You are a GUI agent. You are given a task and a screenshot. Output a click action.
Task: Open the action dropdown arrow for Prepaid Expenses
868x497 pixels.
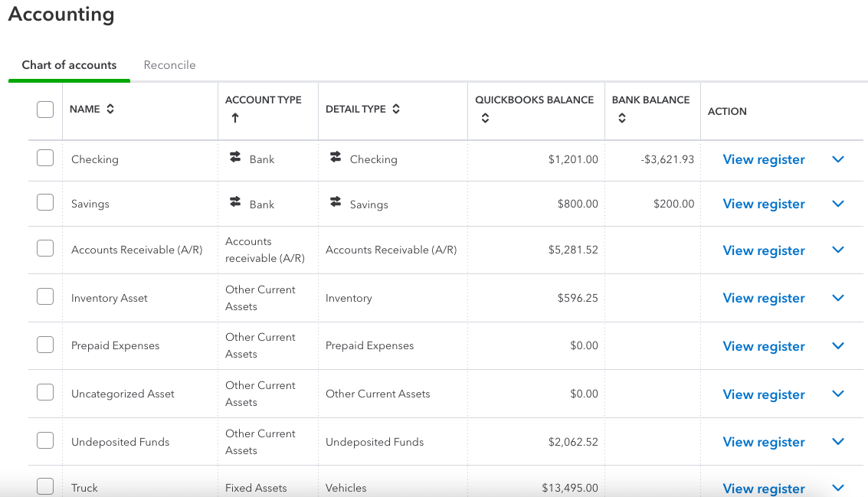point(837,345)
